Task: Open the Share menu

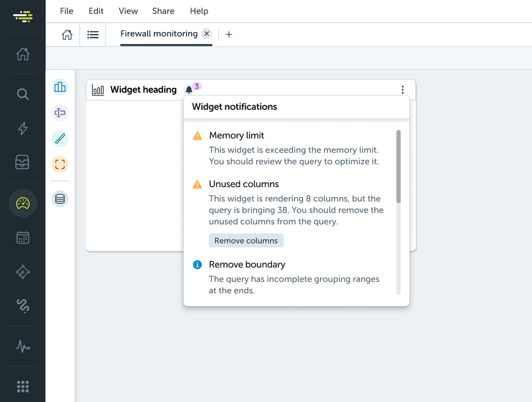Action: click(163, 11)
